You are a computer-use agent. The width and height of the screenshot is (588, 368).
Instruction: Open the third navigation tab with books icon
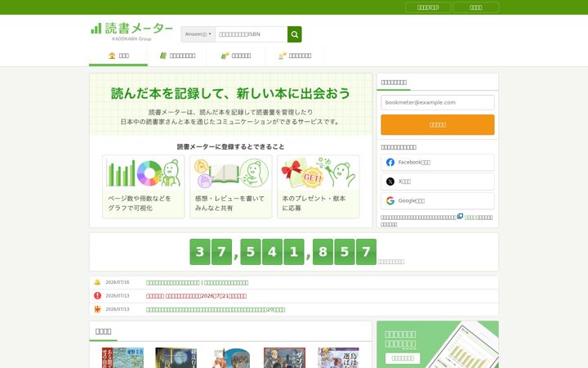pos(235,56)
